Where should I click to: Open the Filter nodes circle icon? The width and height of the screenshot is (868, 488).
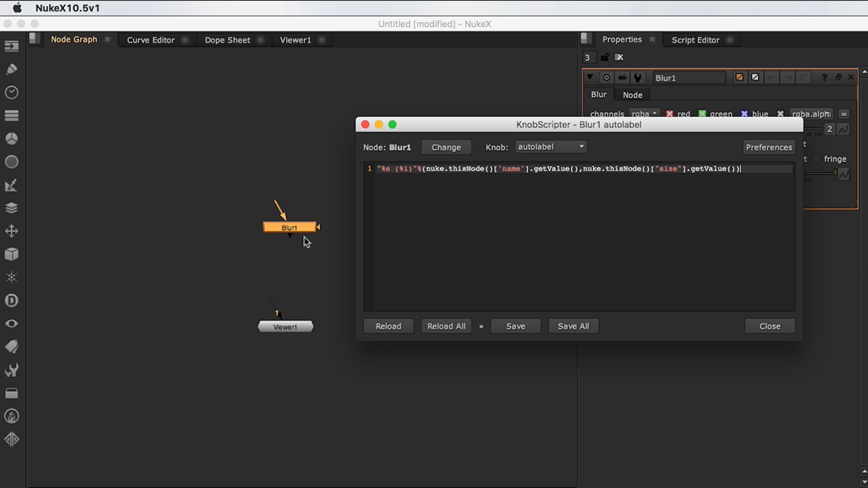pos(12,162)
